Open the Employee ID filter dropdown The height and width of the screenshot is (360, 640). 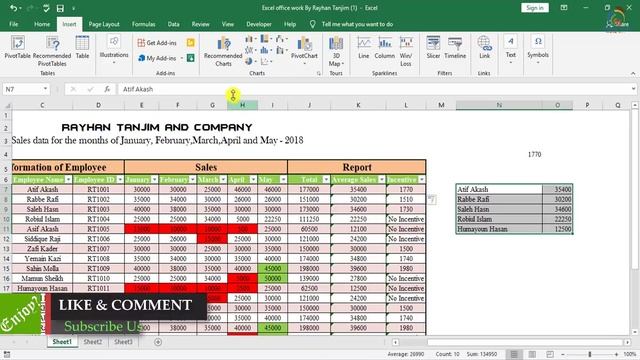coord(120,180)
